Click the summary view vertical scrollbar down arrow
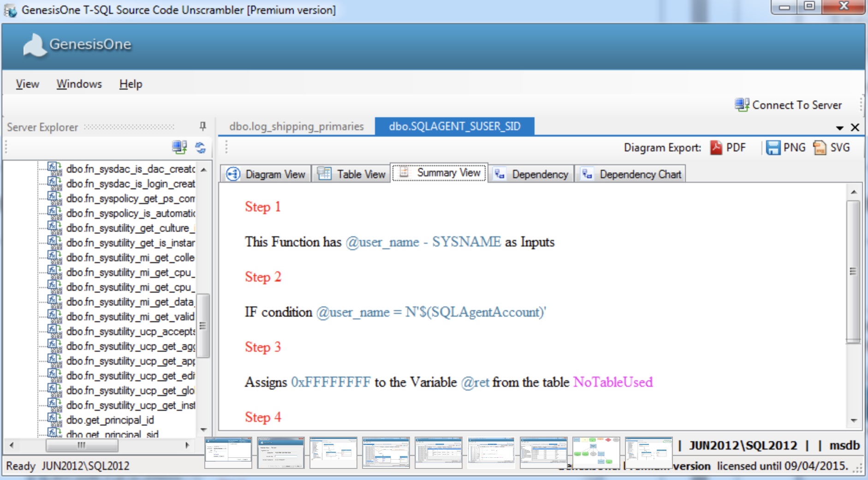The width and height of the screenshot is (868, 480). point(854,420)
